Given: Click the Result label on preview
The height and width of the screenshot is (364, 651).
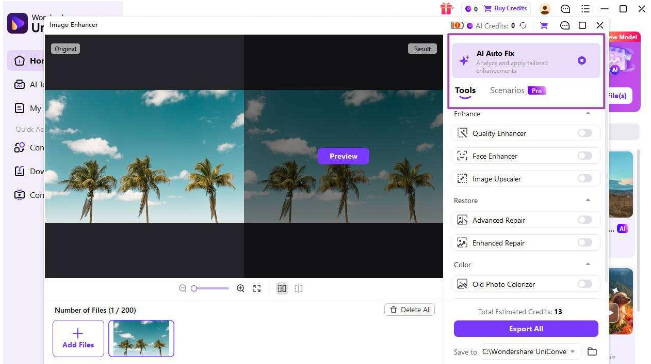Looking at the screenshot, I should [x=422, y=49].
